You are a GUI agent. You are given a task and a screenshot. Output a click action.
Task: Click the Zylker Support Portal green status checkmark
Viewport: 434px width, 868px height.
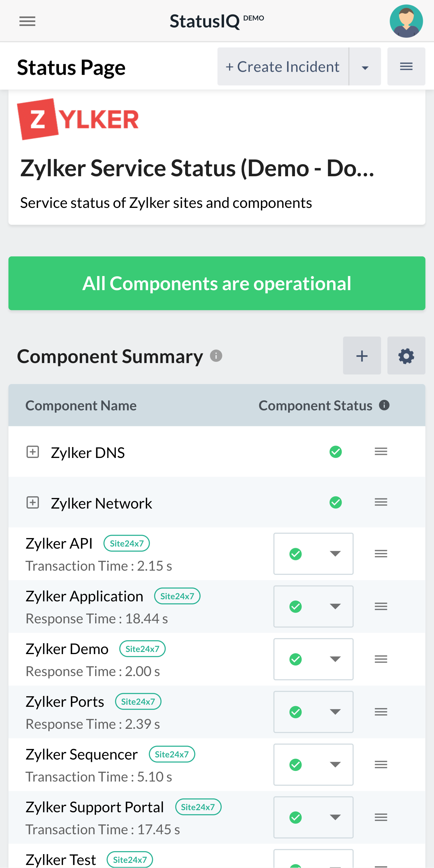pos(295,817)
